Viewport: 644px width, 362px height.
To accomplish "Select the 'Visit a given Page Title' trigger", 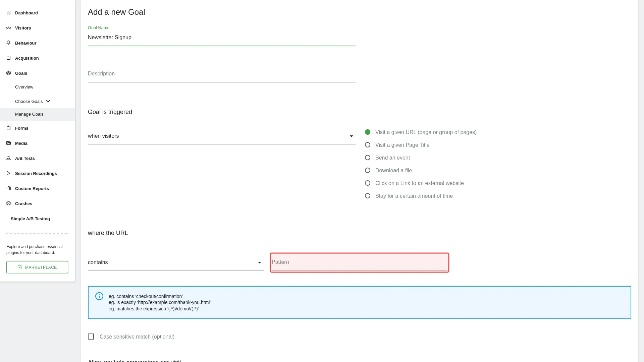I will click(x=368, y=145).
